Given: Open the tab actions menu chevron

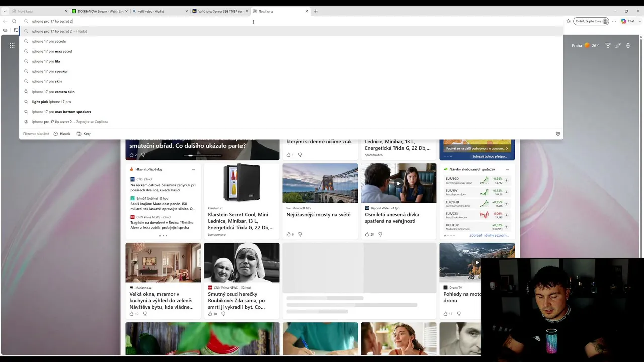Looking at the screenshot, I should click(x=5, y=11).
